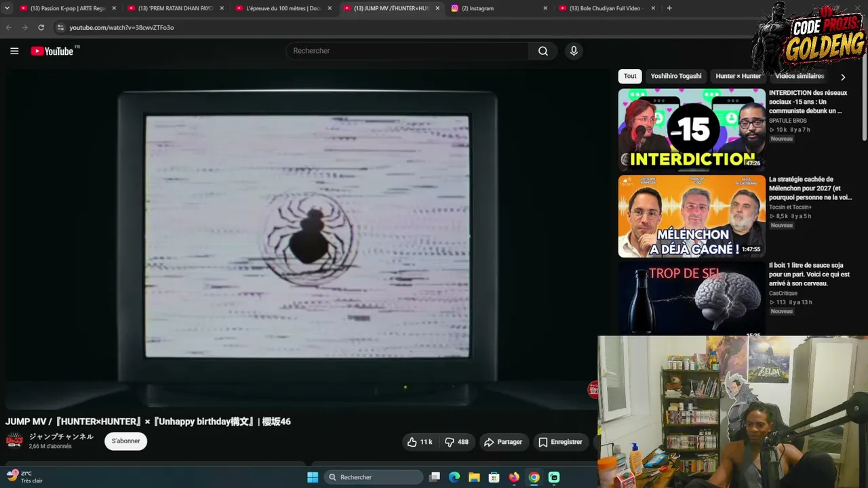The width and height of the screenshot is (868, 488).
Task: Select the Vidéos similaires chip
Action: click(x=800, y=76)
